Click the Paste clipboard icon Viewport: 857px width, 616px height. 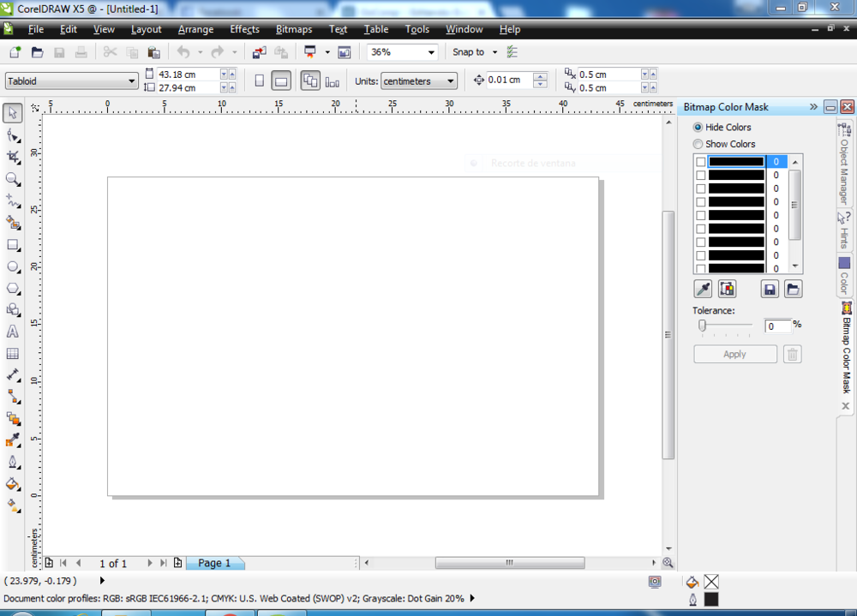click(x=154, y=52)
